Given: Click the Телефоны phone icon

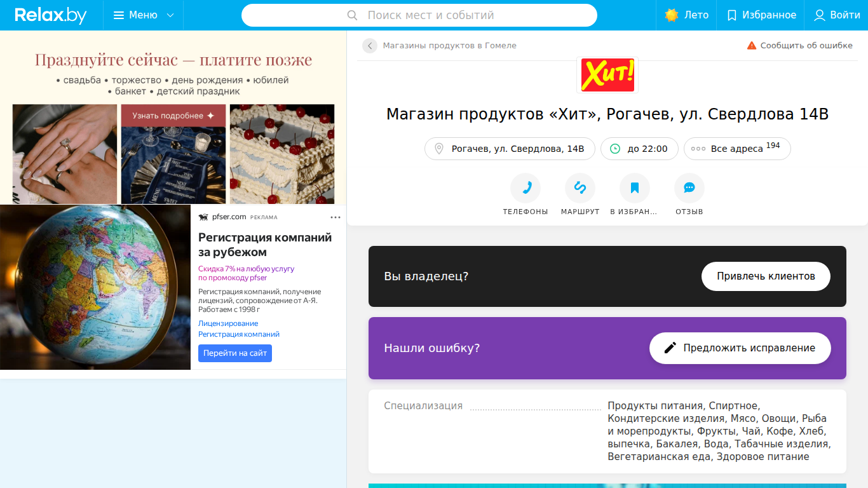Looking at the screenshot, I should (526, 188).
